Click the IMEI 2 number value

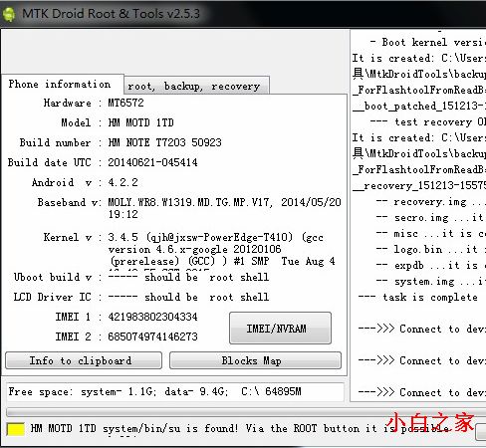tap(152, 336)
